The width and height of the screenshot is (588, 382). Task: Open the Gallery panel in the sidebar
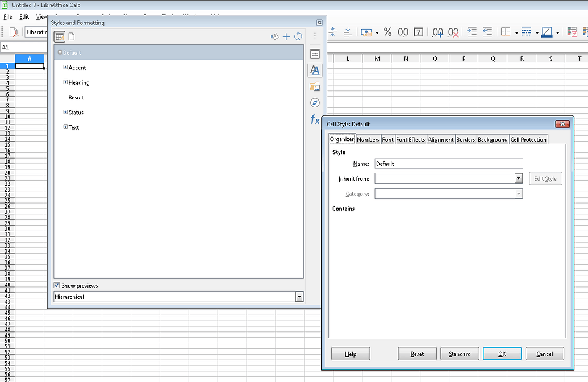[315, 86]
